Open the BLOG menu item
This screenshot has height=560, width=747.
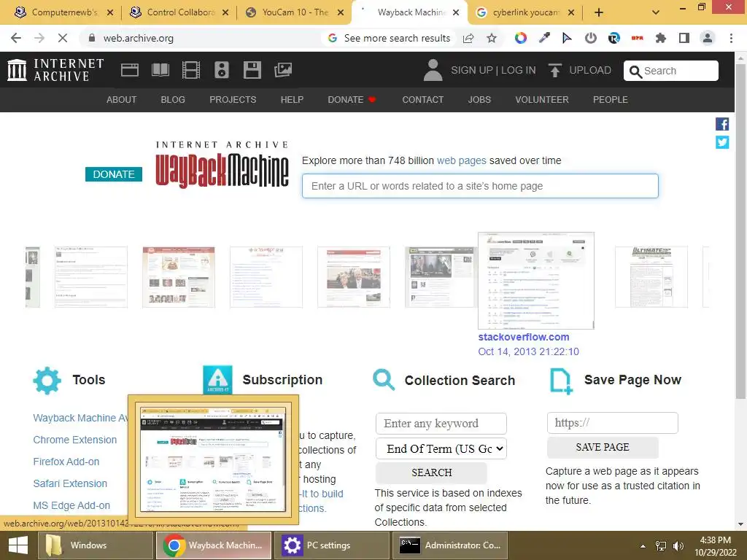click(173, 99)
